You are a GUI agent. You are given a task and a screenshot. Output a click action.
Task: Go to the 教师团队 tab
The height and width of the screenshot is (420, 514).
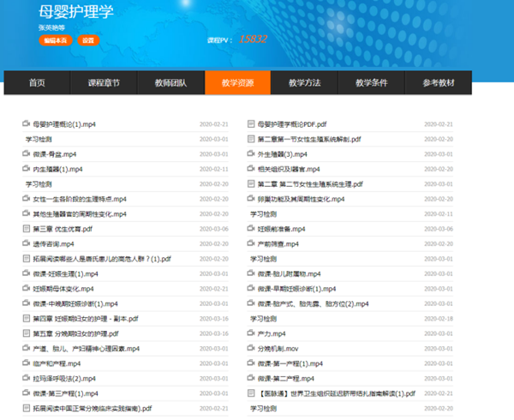(x=170, y=83)
